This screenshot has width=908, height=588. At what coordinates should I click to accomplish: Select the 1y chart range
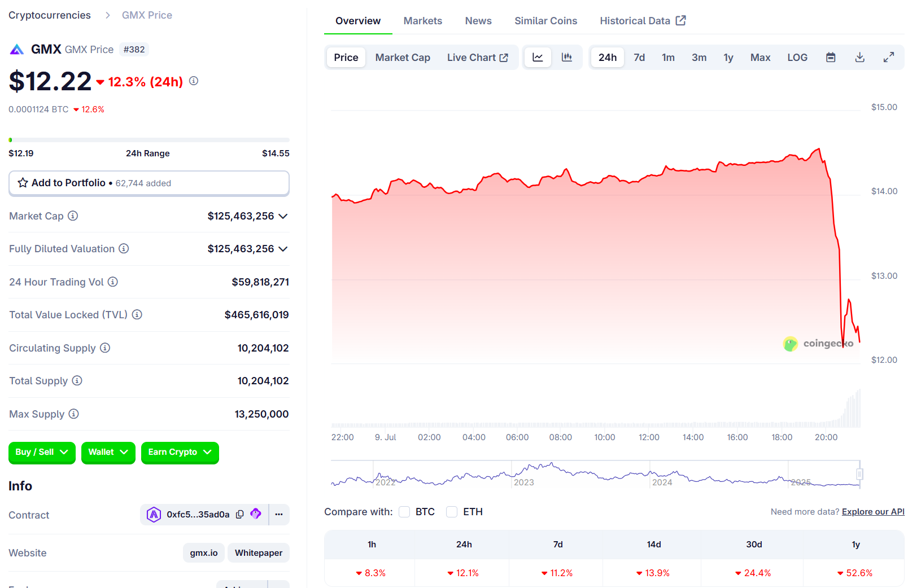(728, 57)
